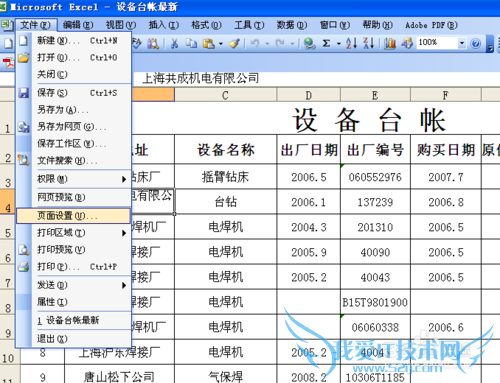
Task: Open the 工具 (Tools) menu
Action: tap(249, 25)
